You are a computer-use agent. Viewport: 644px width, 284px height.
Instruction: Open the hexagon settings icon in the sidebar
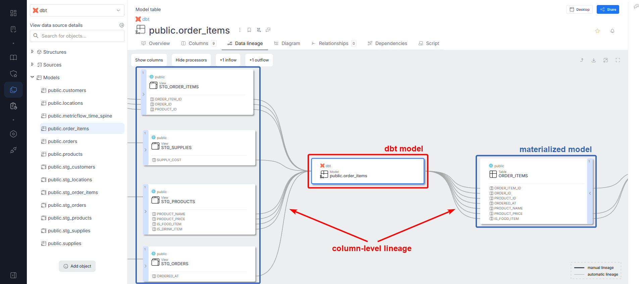coord(13,134)
